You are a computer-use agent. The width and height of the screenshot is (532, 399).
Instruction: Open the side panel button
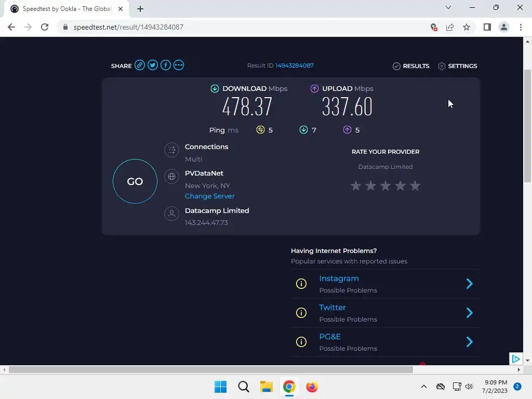tap(487, 27)
